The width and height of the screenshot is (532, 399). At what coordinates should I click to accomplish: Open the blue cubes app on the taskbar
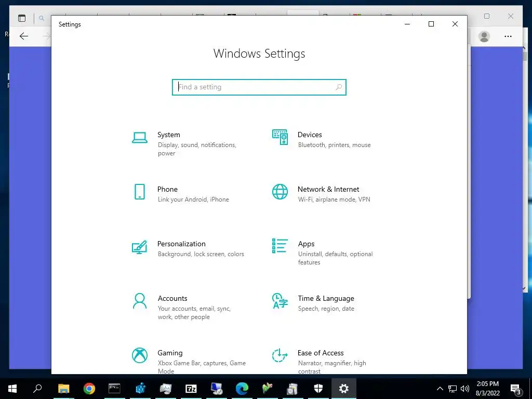[140, 389]
